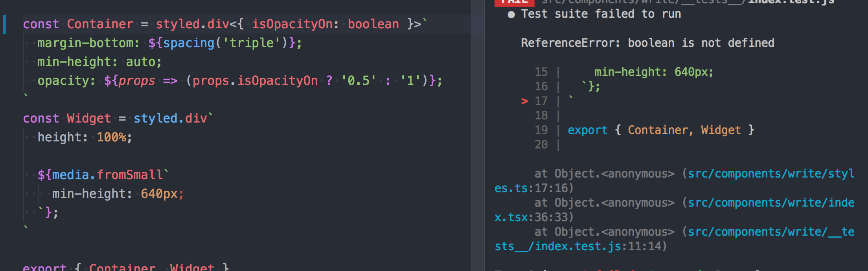Click line number 20 in the terminal snippet
Viewport: 868px width, 271px height.
[541, 145]
